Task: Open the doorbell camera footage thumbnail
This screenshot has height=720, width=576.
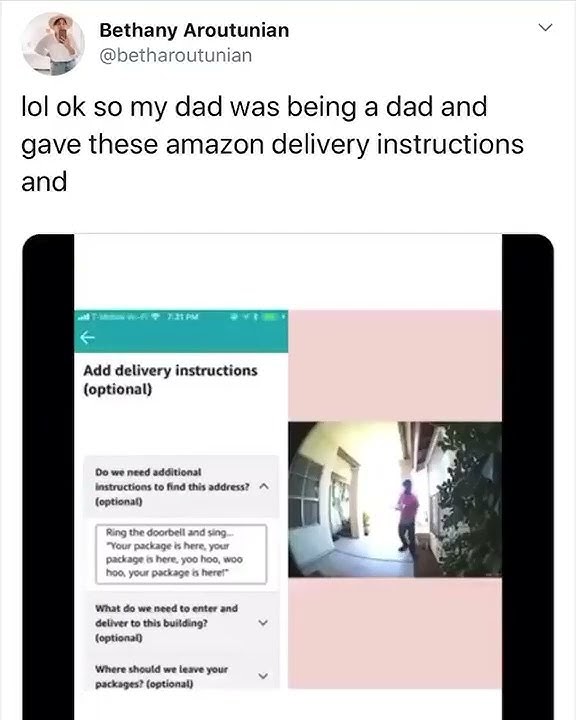Action: [x=395, y=500]
